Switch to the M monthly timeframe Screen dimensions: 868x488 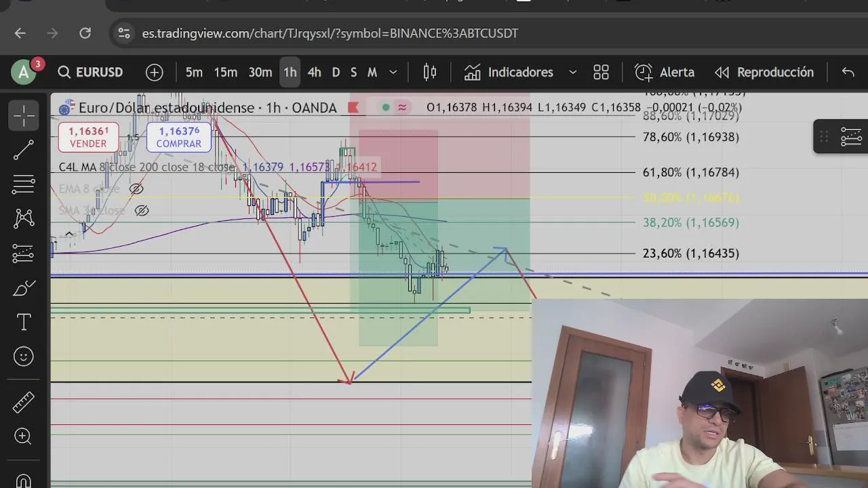tap(372, 72)
